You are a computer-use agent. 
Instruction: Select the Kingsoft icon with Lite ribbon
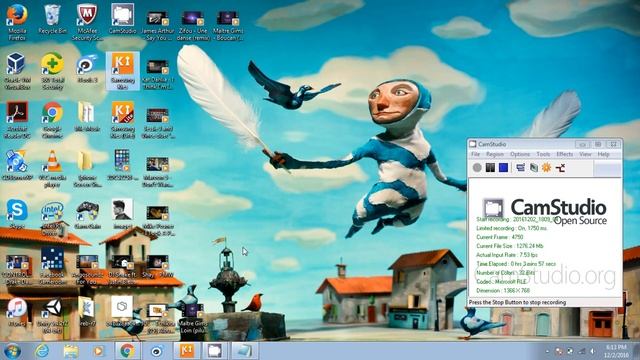(x=122, y=120)
